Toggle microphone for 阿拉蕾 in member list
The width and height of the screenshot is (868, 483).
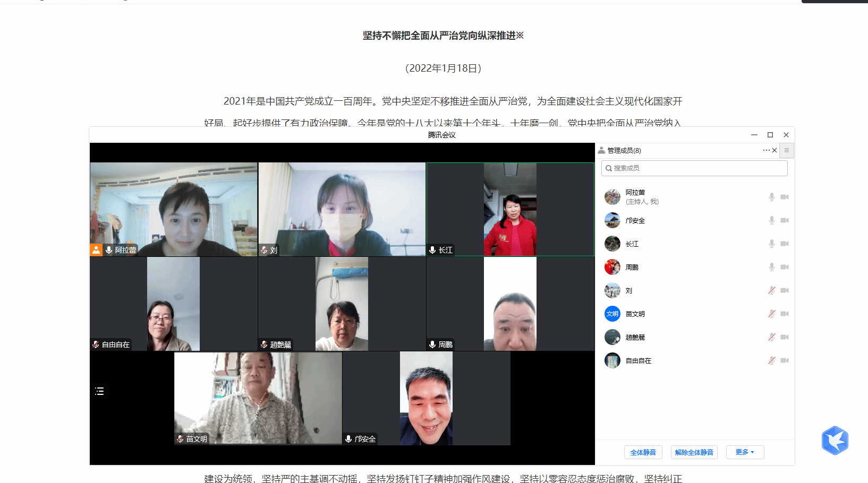click(x=771, y=197)
